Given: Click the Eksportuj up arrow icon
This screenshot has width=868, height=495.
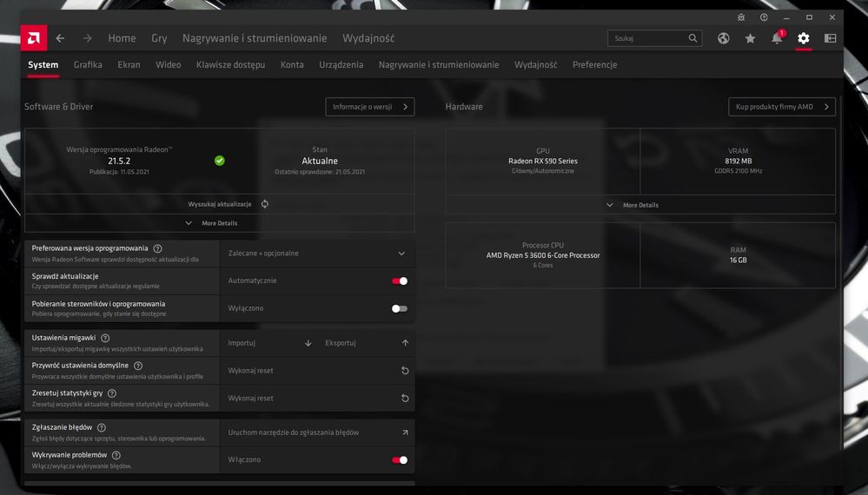Looking at the screenshot, I should 405,343.
